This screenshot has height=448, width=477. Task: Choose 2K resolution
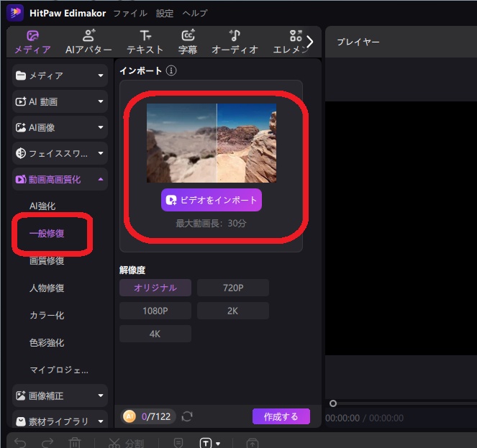(233, 311)
